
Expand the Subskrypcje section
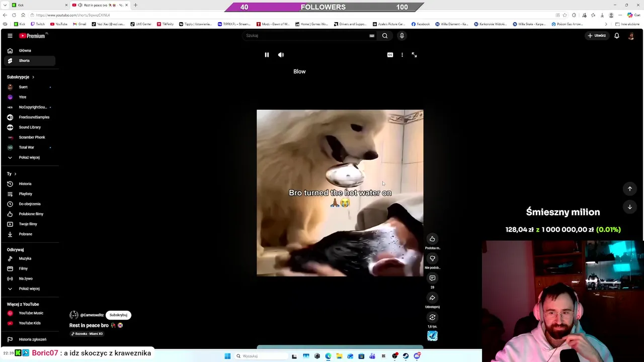[21, 77]
